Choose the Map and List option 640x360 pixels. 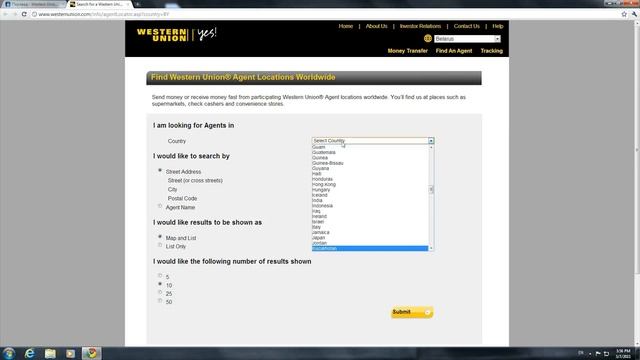click(160, 237)
